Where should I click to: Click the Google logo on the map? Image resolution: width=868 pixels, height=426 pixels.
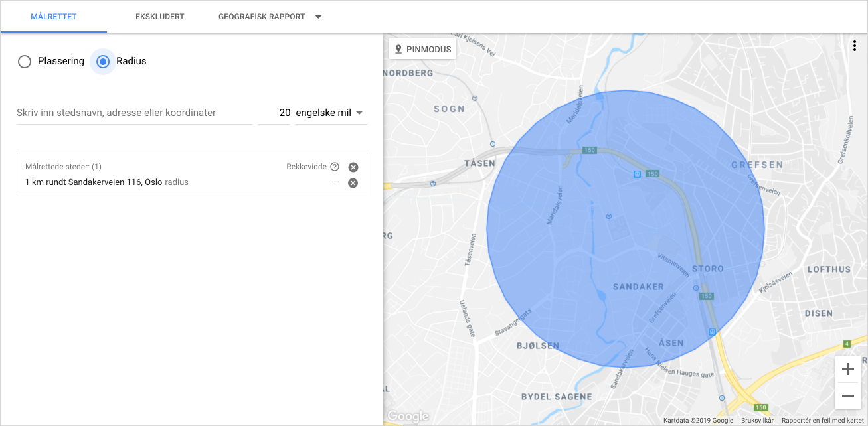click(408, 416)
